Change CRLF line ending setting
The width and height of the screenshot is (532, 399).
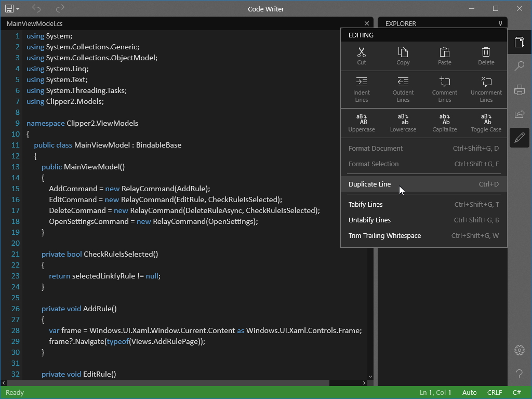pos(495,393)
